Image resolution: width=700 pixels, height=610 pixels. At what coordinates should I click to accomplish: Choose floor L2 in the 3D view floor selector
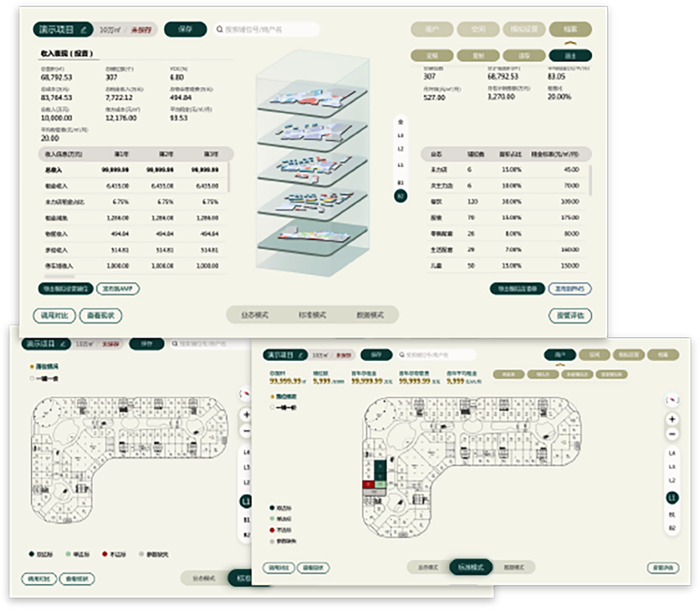tap(401, 149)
